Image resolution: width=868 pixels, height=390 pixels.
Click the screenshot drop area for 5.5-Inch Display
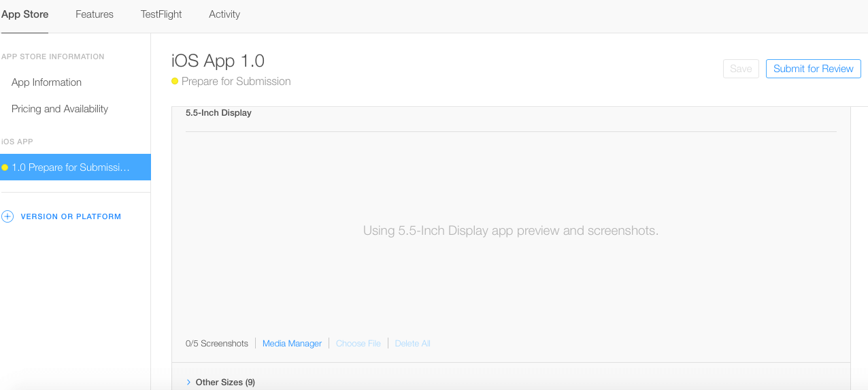click(x=511, y=231)
